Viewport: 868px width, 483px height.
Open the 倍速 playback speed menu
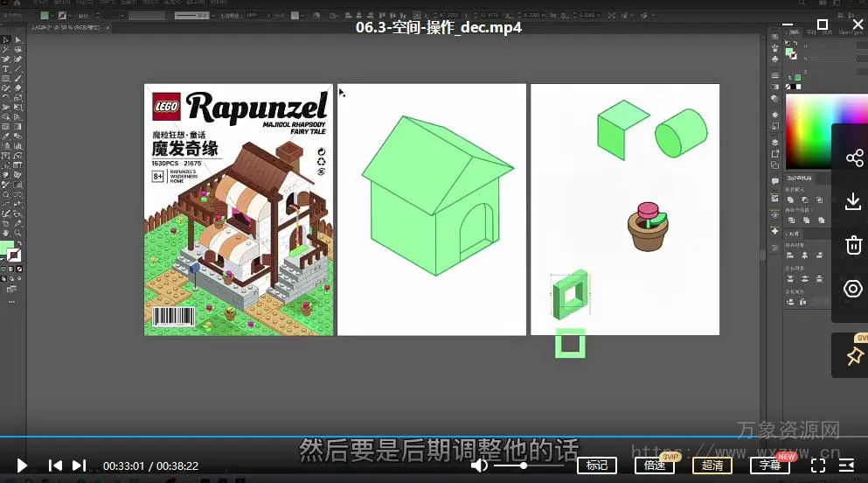pos(655,465)
